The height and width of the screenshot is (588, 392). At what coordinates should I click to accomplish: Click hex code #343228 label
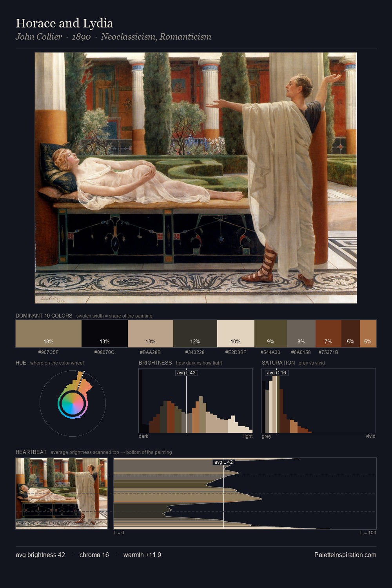(x=195, y=352)
